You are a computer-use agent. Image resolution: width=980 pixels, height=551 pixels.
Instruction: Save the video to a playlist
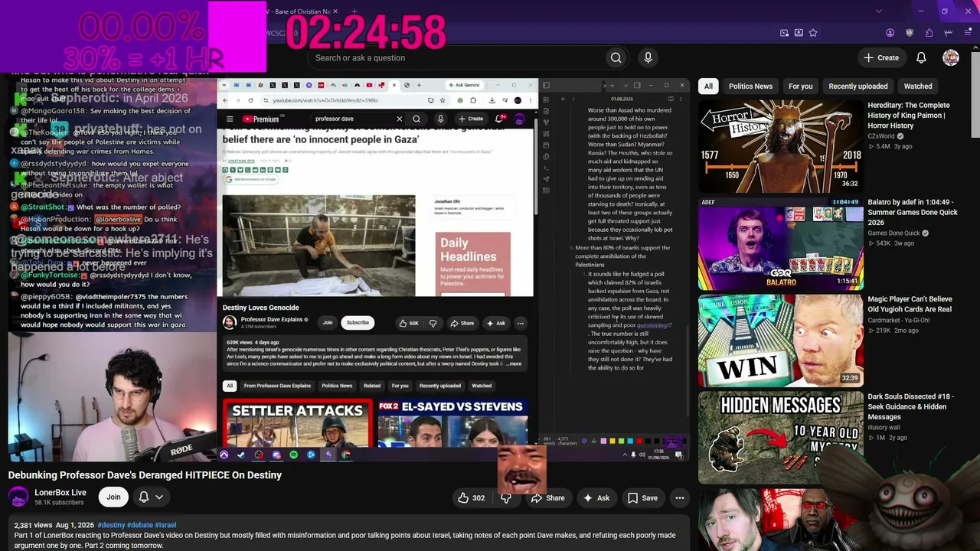[642, 498]
